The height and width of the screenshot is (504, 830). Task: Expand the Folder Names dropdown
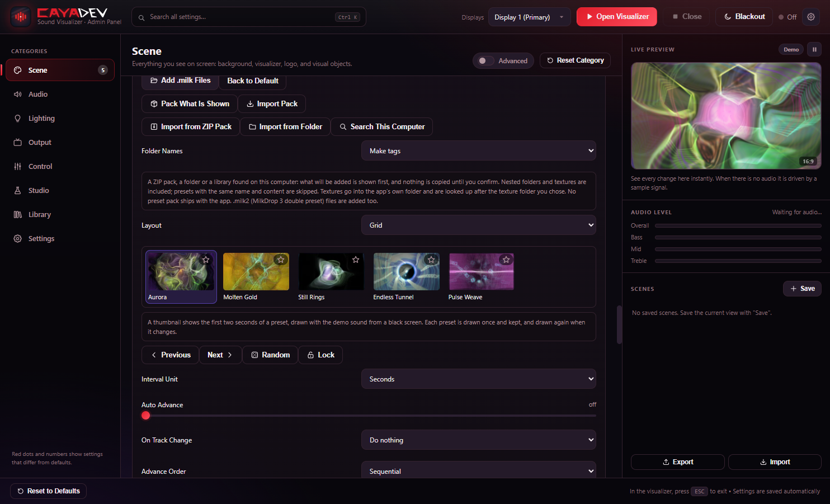click(x=479, y=150)
